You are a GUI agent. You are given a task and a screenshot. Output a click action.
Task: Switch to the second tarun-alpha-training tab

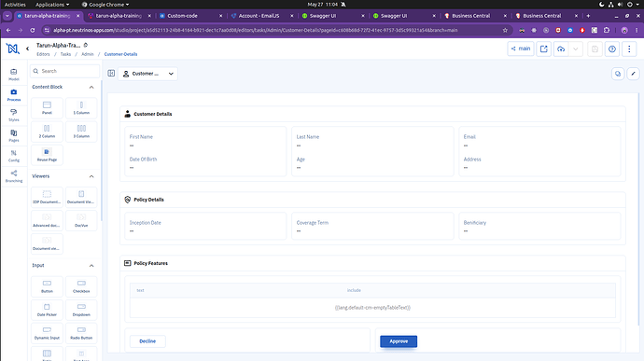(119, 16)
